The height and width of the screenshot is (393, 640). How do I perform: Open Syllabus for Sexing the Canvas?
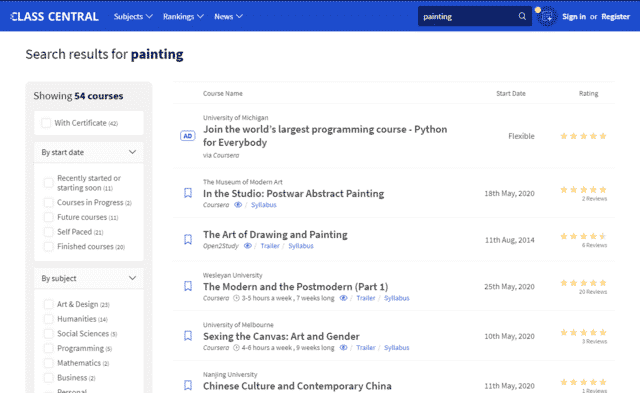click(x=397, y=348)
